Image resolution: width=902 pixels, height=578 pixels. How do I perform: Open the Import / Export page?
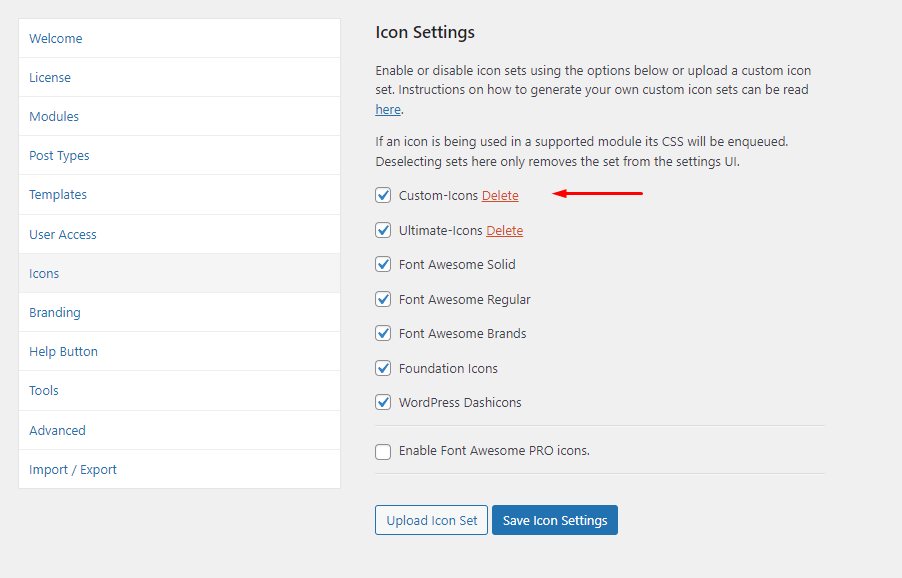72,469
